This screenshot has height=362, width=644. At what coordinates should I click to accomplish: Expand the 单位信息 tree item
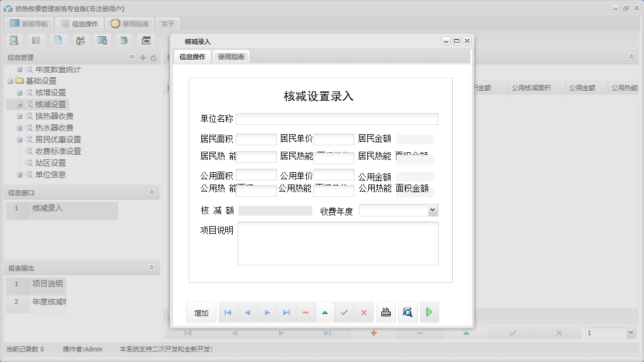[x=19, y=175]
